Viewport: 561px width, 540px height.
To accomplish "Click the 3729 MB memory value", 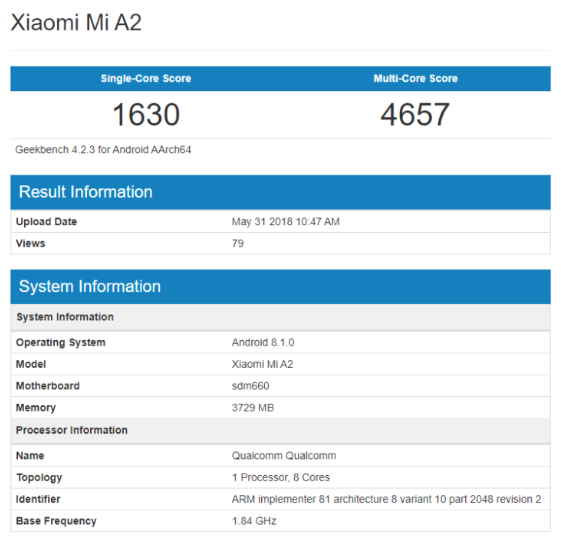I will click(253, 408).
